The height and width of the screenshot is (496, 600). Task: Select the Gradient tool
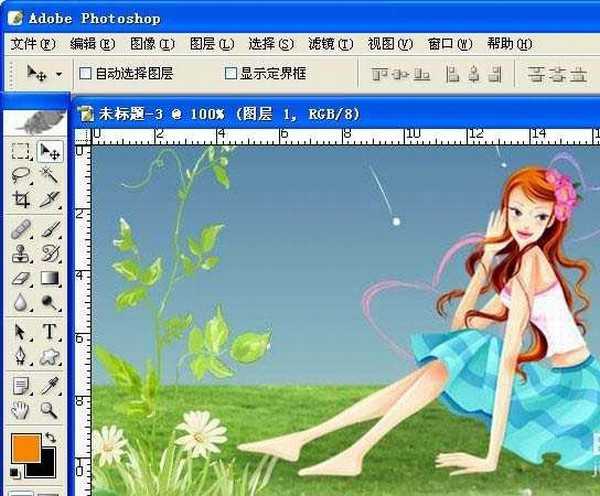49,278
